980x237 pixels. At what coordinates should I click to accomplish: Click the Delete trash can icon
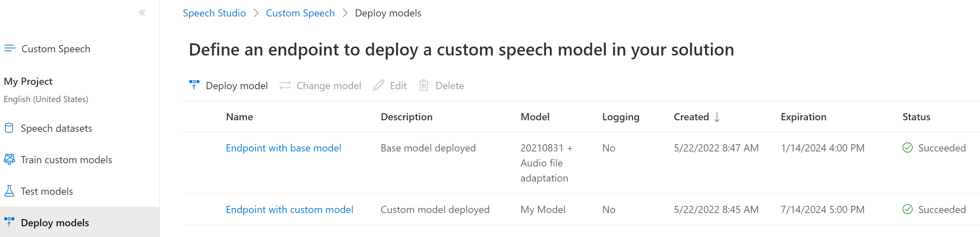tap(423, 86)
